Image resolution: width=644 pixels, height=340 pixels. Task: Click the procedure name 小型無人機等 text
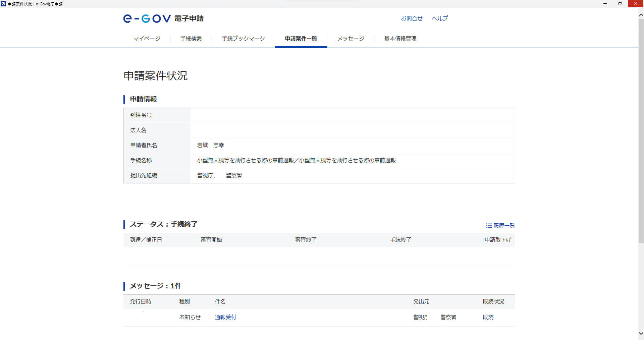[x=297, y=160]
